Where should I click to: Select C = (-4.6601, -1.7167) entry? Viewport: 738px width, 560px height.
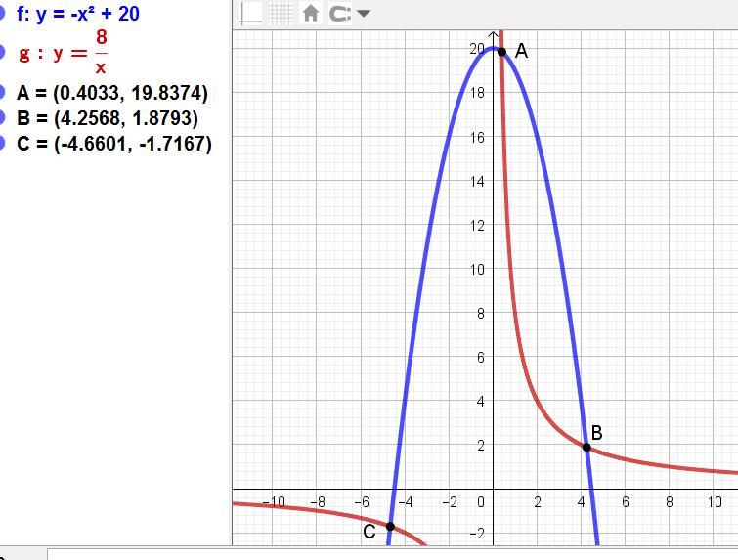click(113, 144)
